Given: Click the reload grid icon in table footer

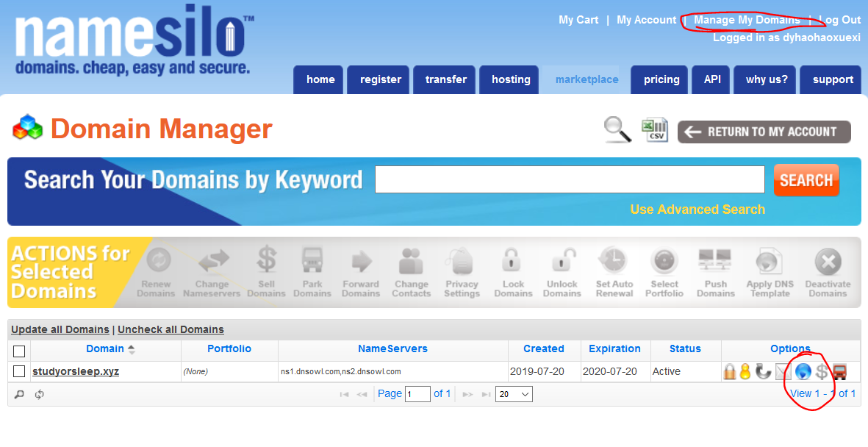Looking at the screenshot, I should (39, 394).
